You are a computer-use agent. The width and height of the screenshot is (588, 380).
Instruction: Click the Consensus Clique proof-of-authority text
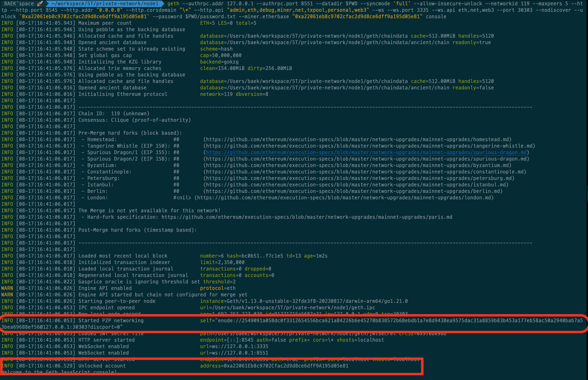tap(134, 120)
